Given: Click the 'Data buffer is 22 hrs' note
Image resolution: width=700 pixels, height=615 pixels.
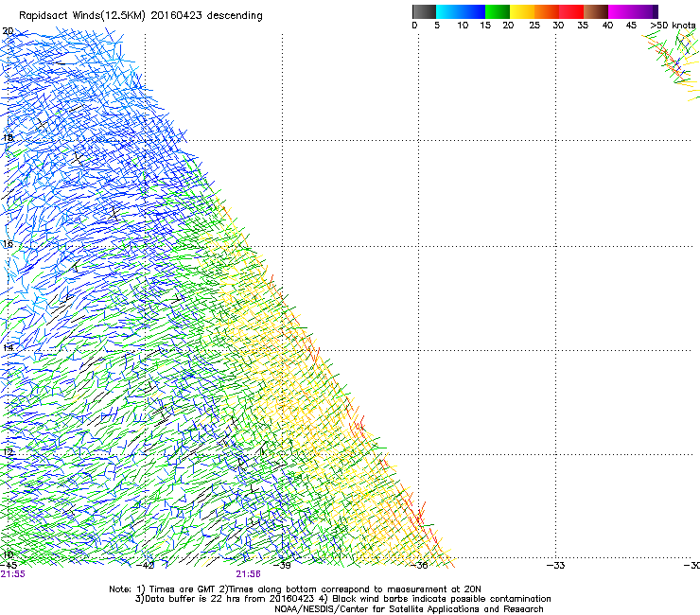Looking at the screenshot, I should coord(342,599).
